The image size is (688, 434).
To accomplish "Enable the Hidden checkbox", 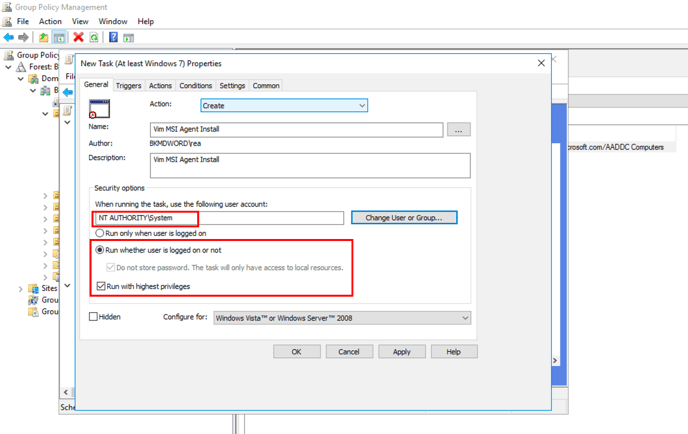I will [x=94, y=317].
